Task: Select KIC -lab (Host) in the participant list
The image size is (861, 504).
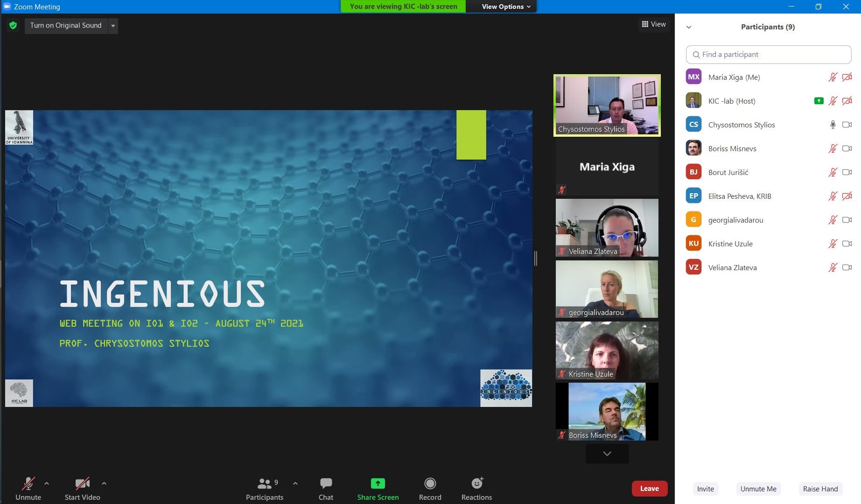Action: (x=769, y=101)
